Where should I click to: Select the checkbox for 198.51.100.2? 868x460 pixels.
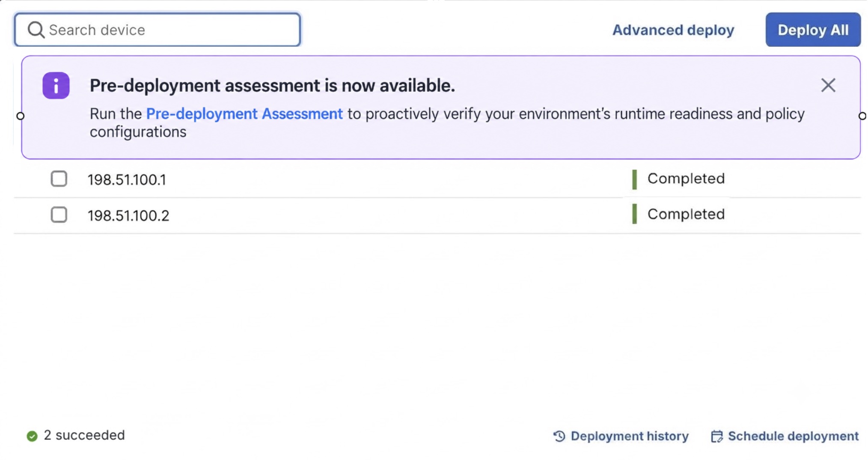click(x=59, y=215)
